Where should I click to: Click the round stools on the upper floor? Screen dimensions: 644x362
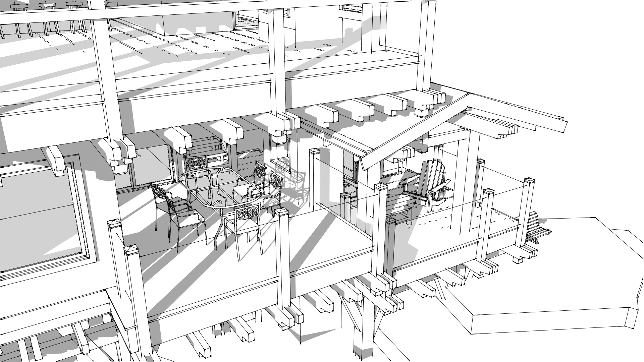[x=47, y=6]
